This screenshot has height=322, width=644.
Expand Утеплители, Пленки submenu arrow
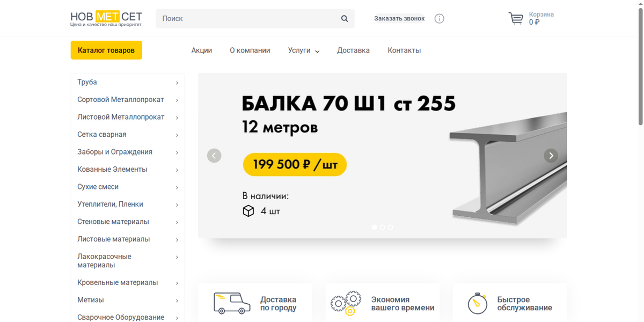click(177, 204)
